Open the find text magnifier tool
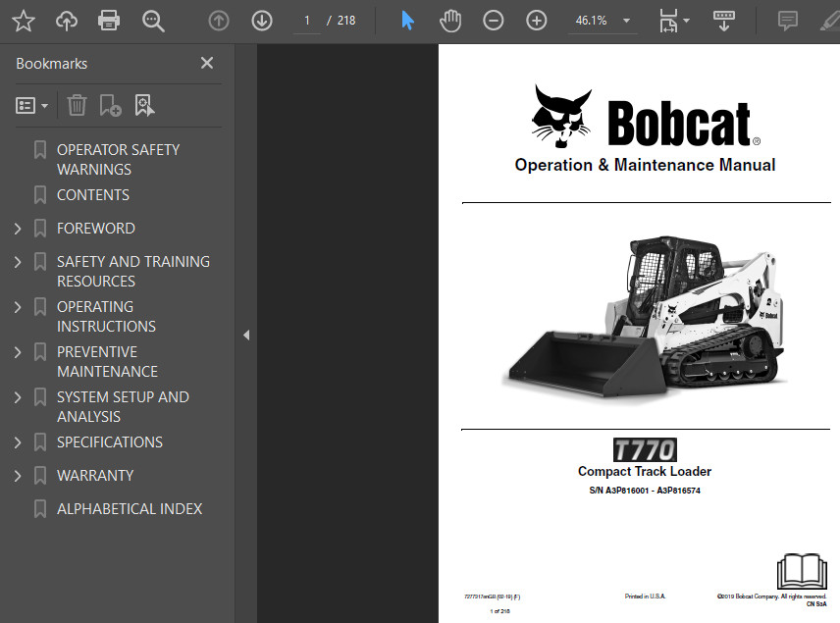 pos(153,21)
